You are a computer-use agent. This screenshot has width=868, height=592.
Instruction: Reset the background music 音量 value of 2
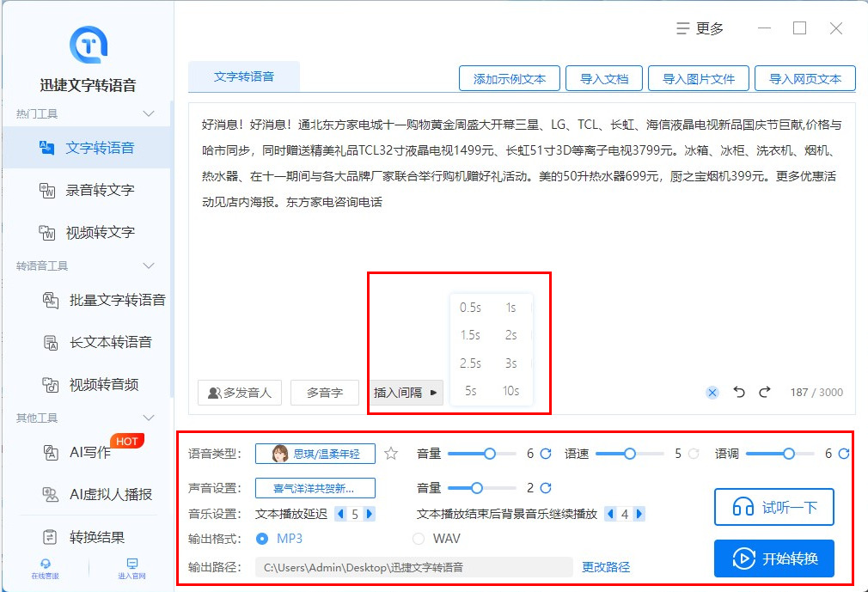click(546, 488)
